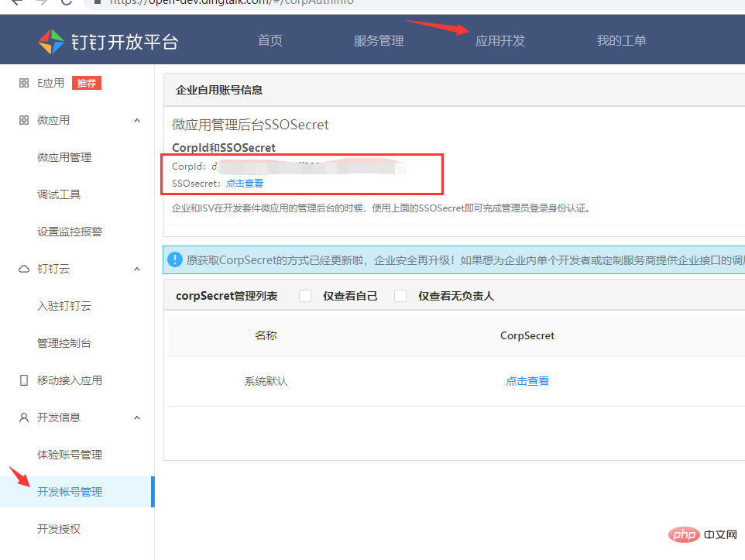
Task: Open 管理控制台 in the sidebar
Action: [x=64, y=343]
